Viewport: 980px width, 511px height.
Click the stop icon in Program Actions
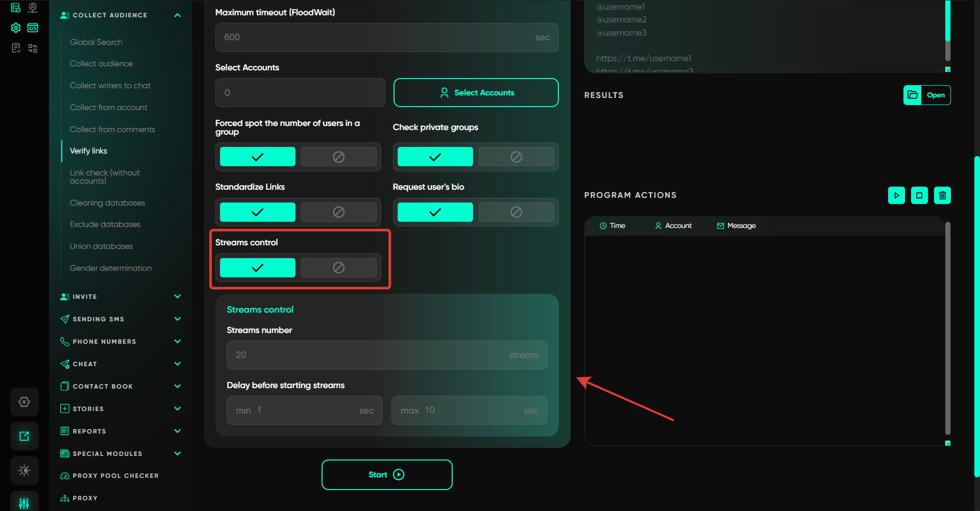click(919, 195)
